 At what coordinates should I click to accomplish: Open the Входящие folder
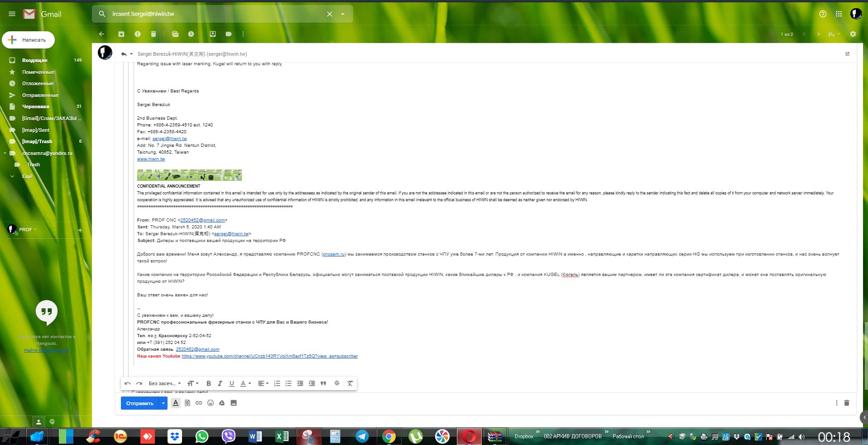(35, 60)
